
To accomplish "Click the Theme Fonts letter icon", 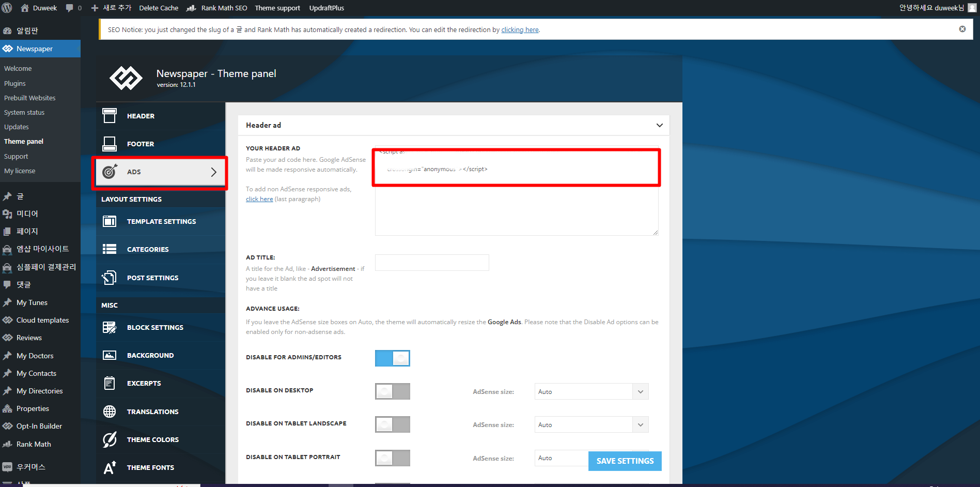I will pyautogui.click(x=110, y=467).
